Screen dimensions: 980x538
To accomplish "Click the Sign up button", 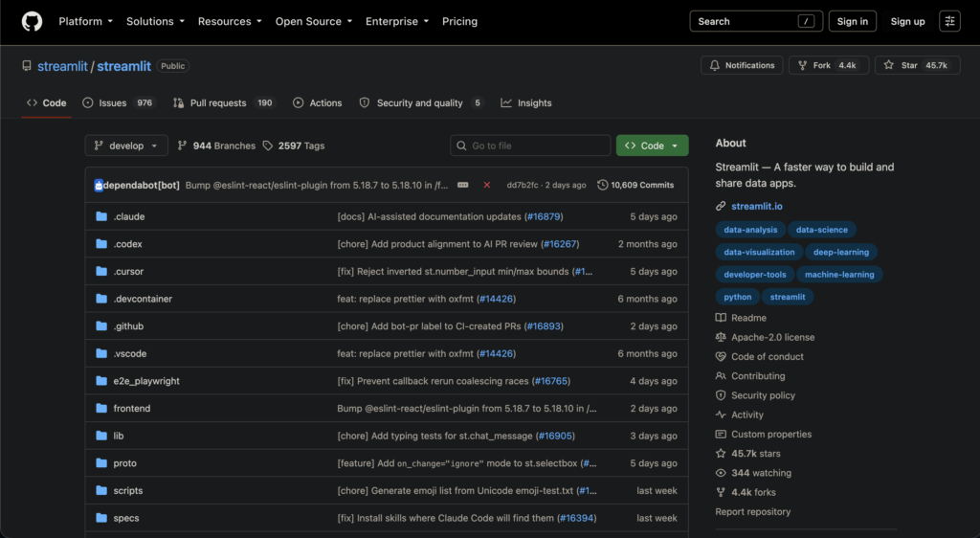I will 907,21.
